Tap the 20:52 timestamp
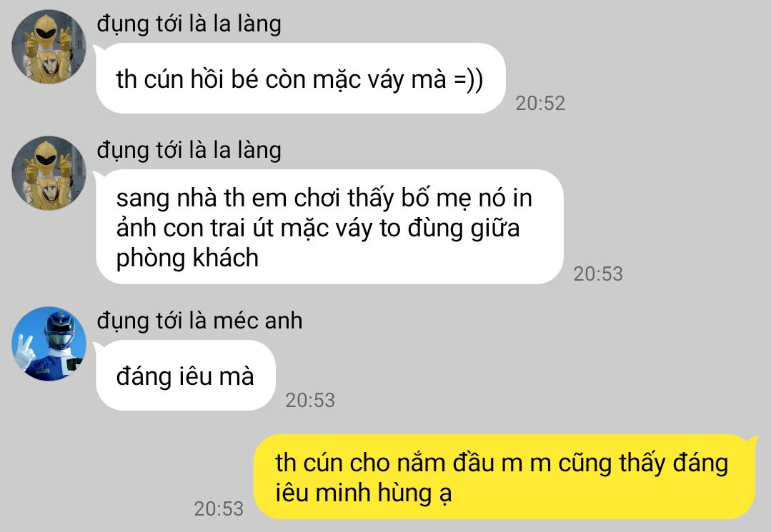This screenshot has width=771, height=532. pyautogui.click(x=540, y=103)
